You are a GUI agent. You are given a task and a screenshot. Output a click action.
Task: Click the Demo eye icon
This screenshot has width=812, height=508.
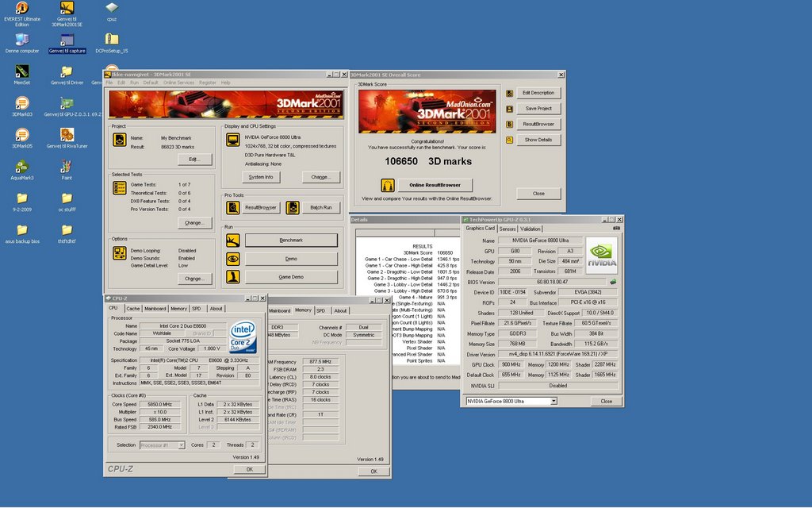pyautogui.click(x=232, y=259)
